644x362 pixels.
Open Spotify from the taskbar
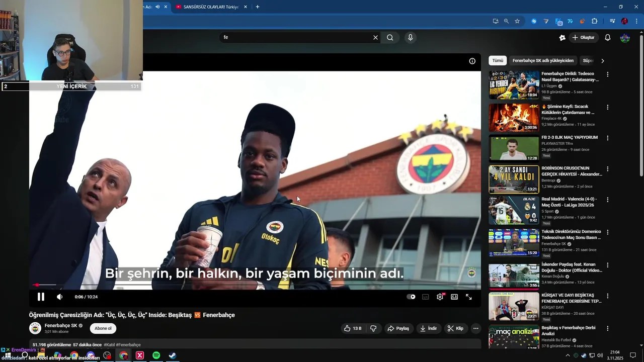click(156, 355)
